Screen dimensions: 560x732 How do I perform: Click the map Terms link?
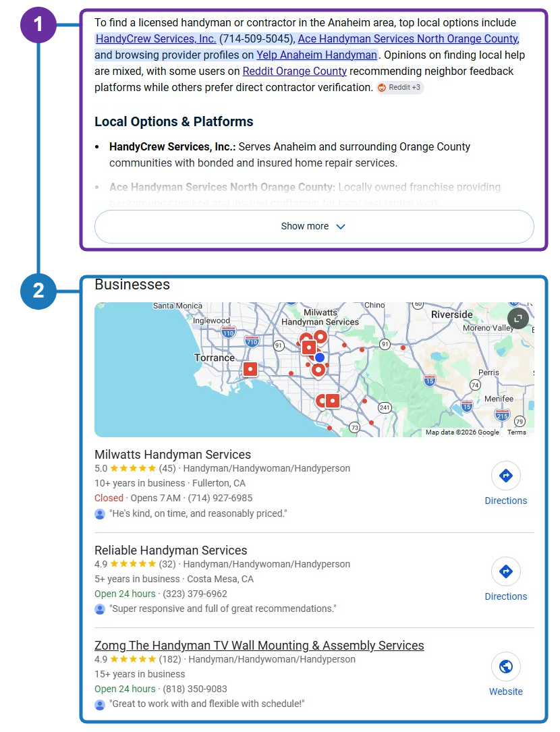[517, 432]
